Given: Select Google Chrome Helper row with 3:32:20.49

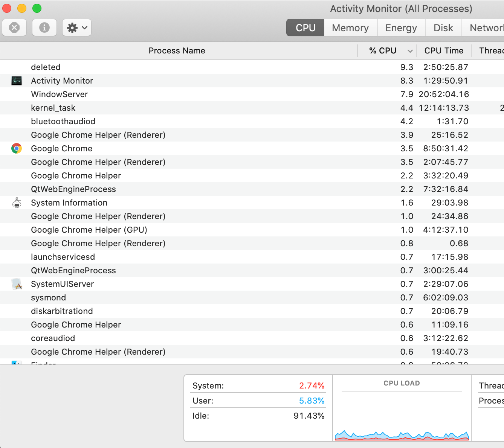Looking at the screenshot, I should tap(252, 175).
